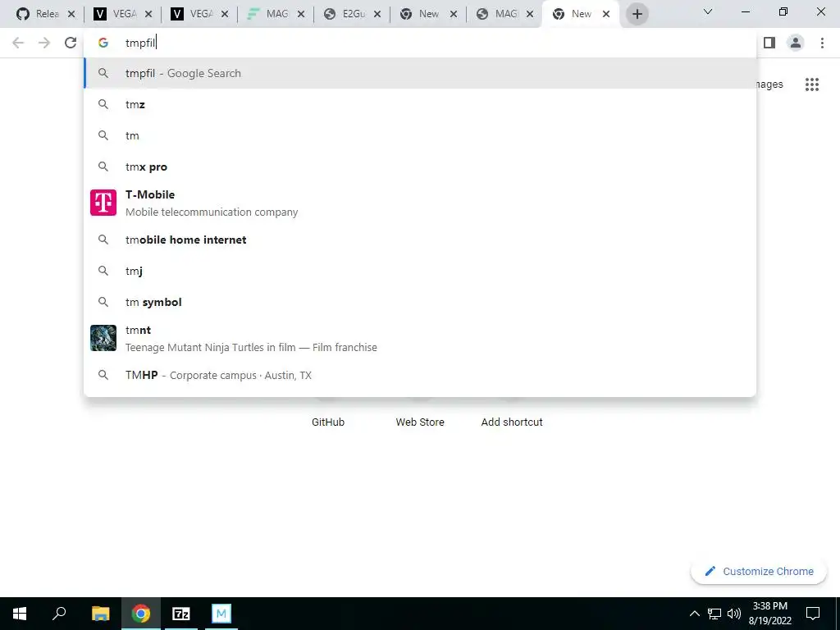Open the Google apps grid
840x630 pixels.
812,84
